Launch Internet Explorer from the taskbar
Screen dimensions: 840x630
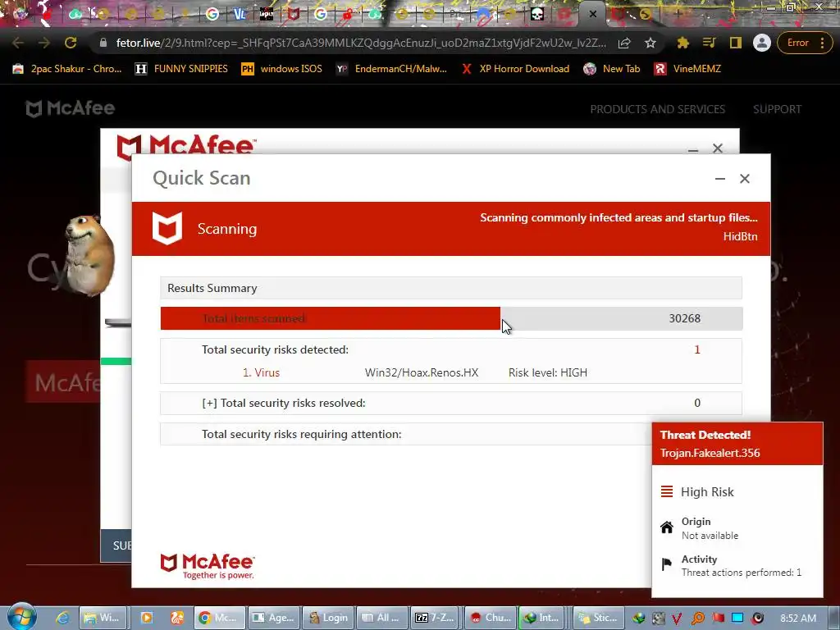(62, 618)
